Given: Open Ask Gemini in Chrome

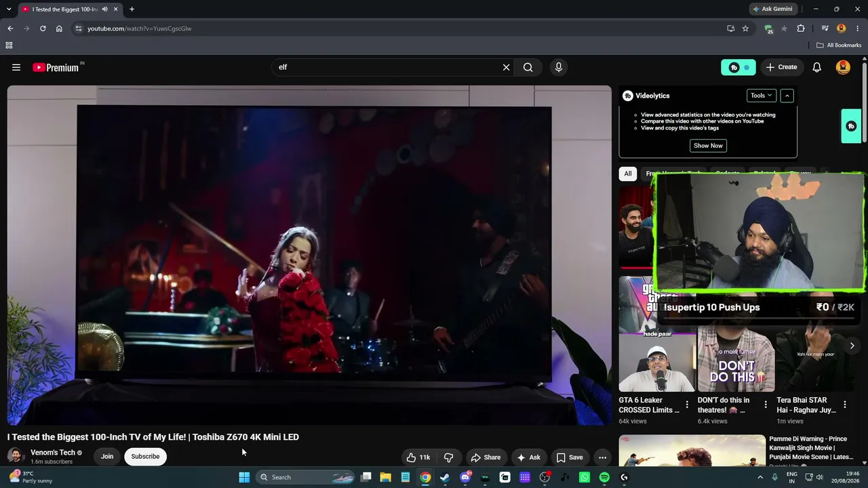Looking at the screenshot, I should [x=772, y=9].
